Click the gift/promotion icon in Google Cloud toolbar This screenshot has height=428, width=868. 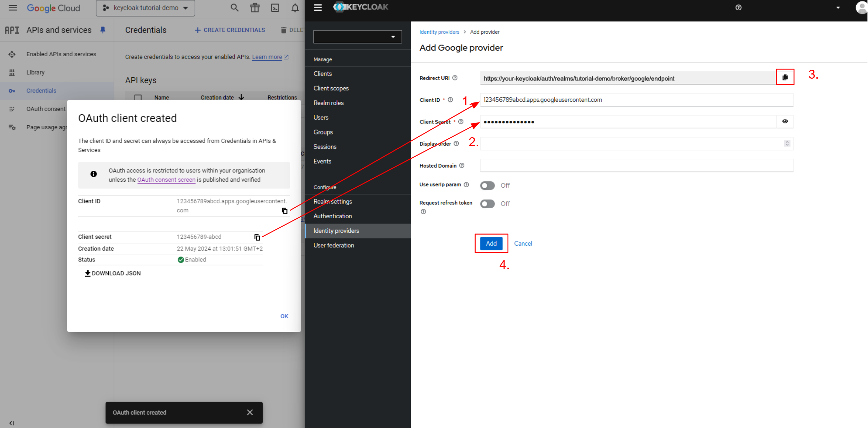click(255, 8)
